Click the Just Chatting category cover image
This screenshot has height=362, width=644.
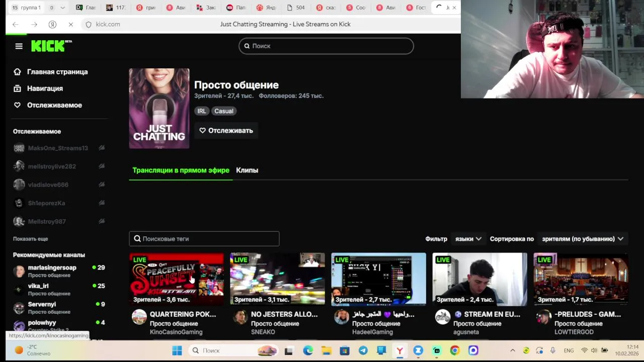159,109
